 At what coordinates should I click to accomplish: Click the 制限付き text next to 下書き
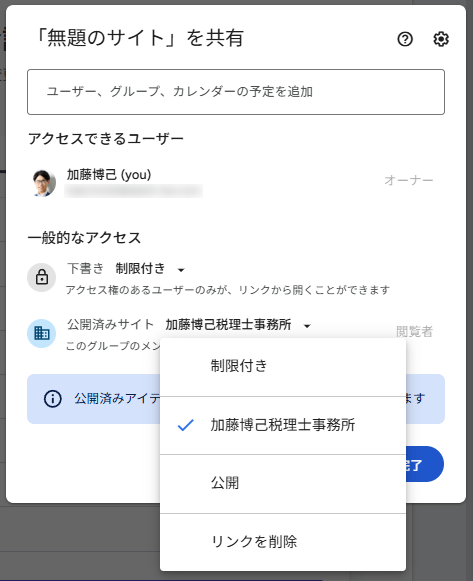tap(140, 268)
